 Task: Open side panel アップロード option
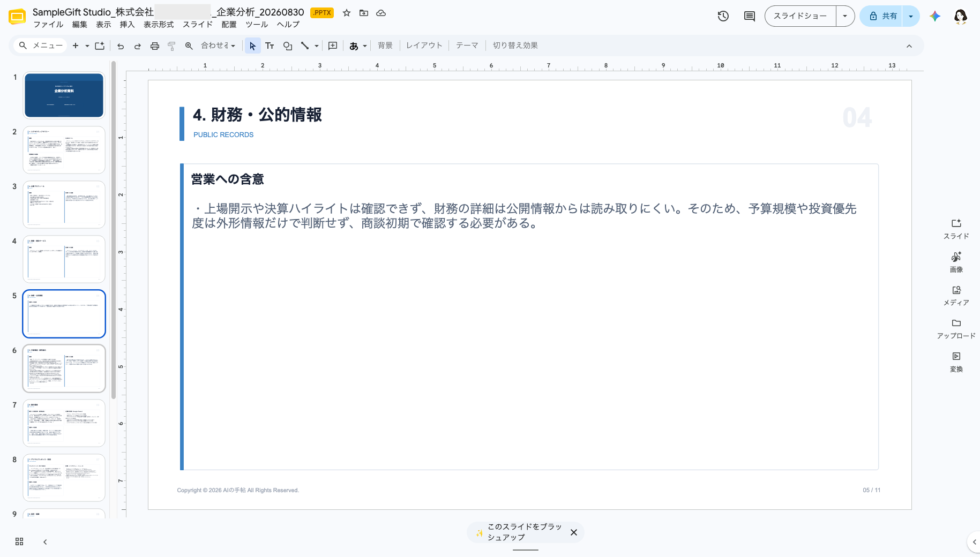(956, 329)
